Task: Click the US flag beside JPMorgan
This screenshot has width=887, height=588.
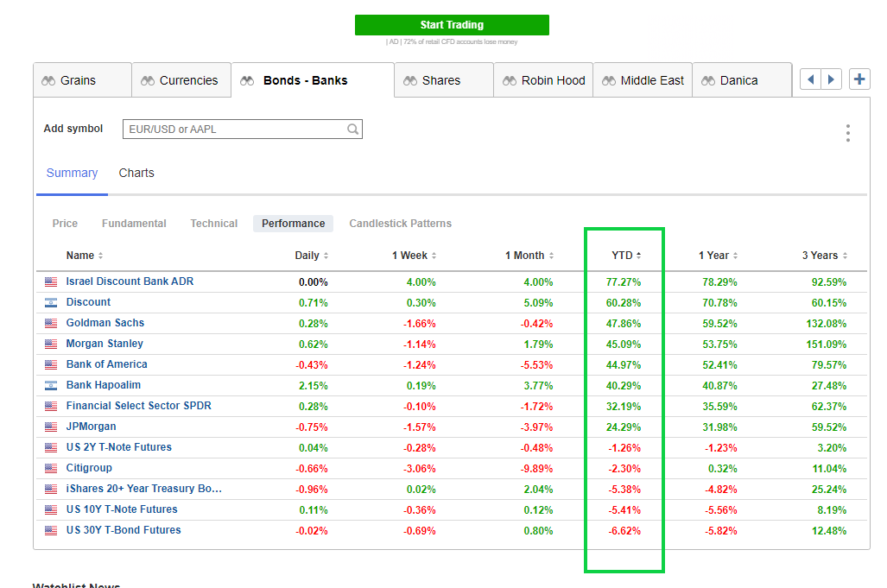Action: click(51, 427)
